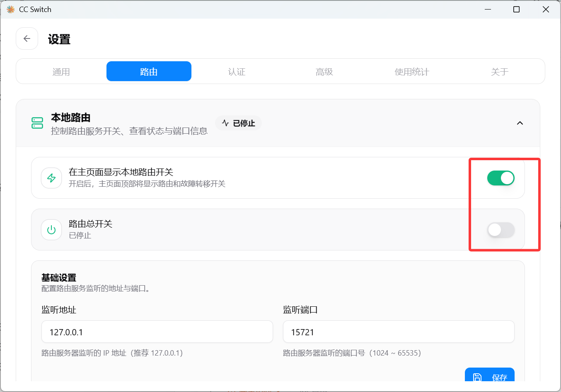The height and width of the screenshot is (392, 561).
Task: Click the 已停止 status badge
Action: coord(238,123)
